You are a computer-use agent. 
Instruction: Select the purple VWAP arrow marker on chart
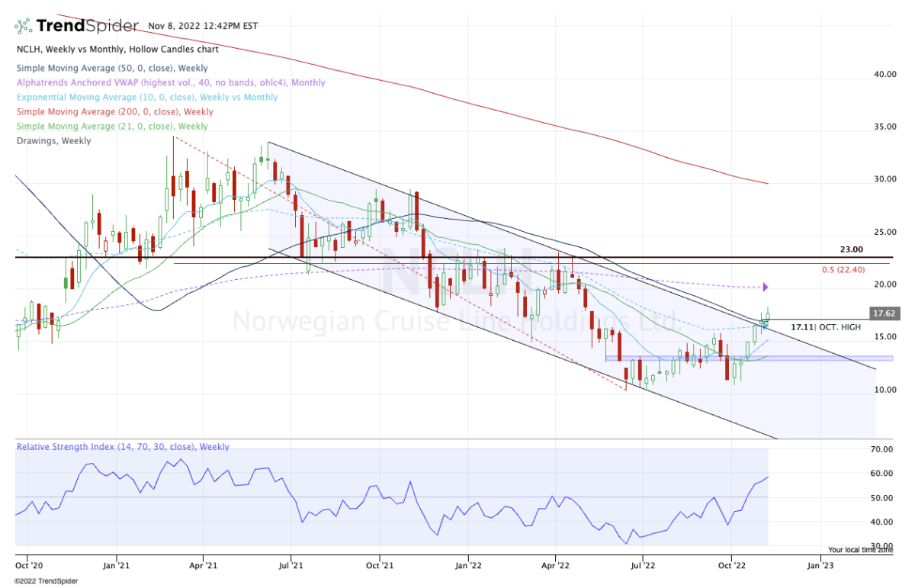(765, 287)
